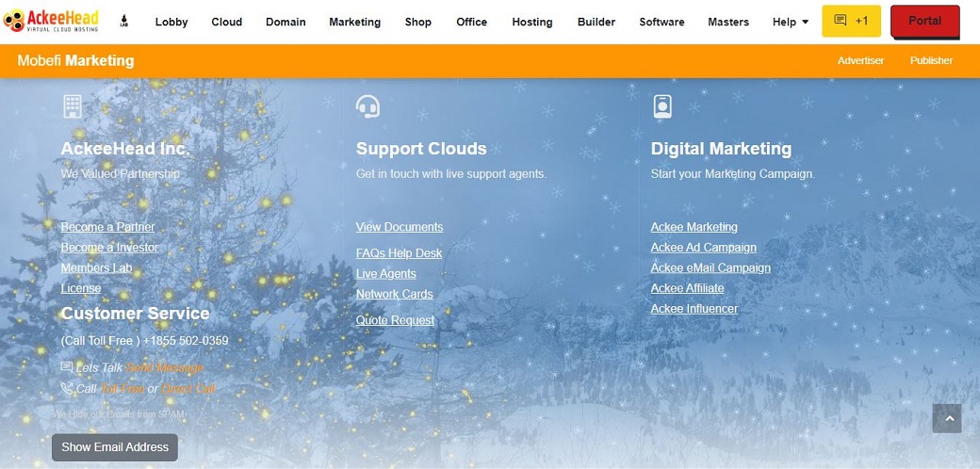Open the View Documents link

[400, 227]
